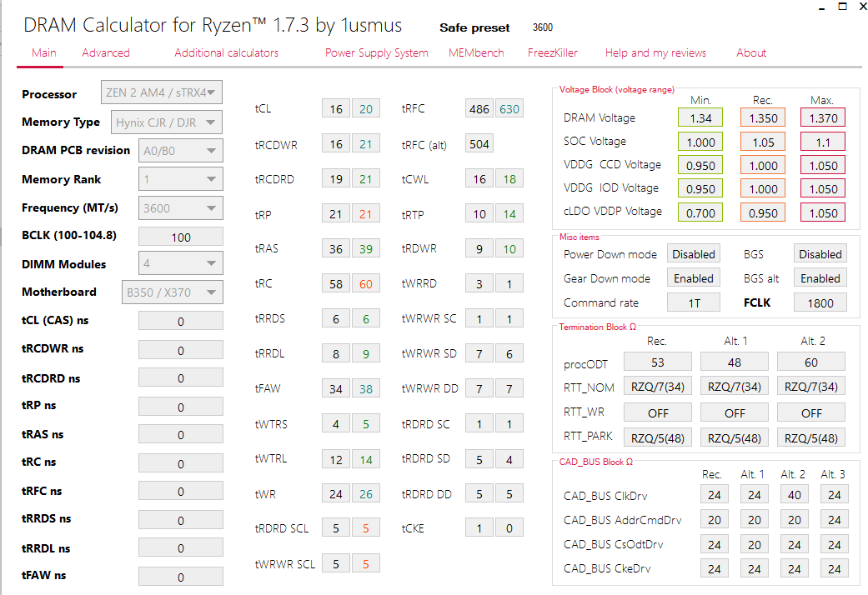This screenshot has height=595, width=868.
Task: Click the BGS Disabled field
Action: 820,254
